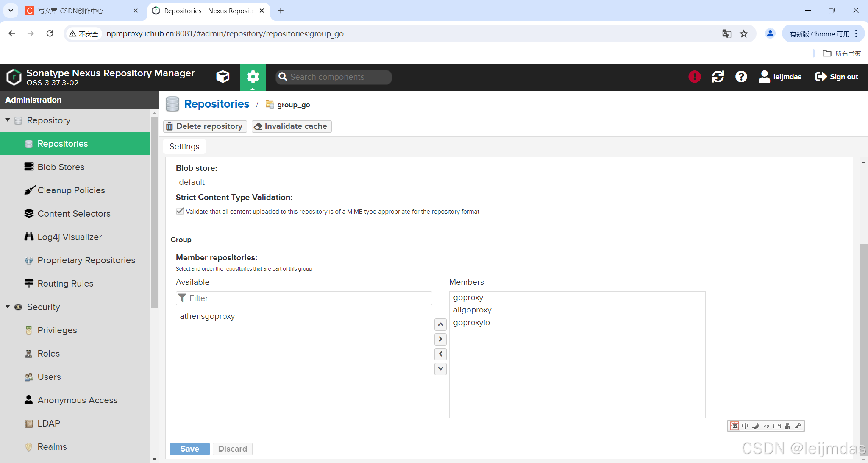Image resolution: width=868 pixels, height=463 pixels.
Task: Open the red system alert icon
Action: 694,77
